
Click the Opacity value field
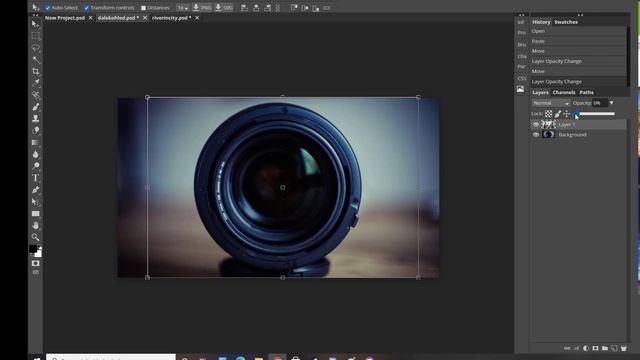pos(600,103)
